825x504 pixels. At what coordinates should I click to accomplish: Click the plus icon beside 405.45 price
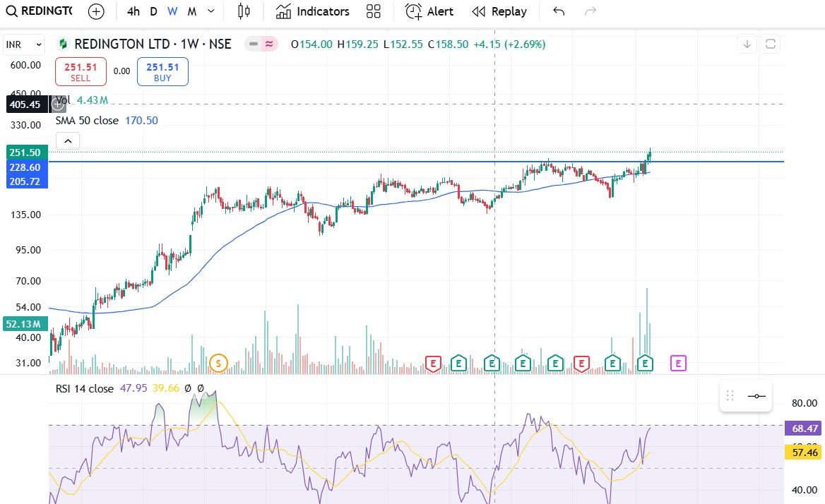pos(58,104)
